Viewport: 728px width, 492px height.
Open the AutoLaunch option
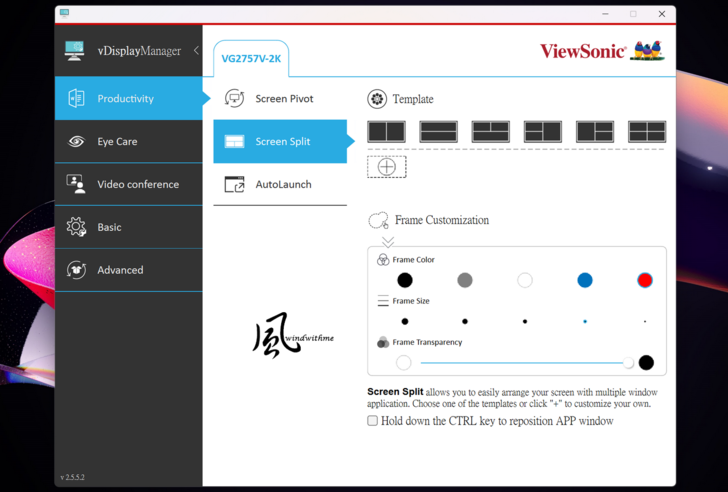280,184
